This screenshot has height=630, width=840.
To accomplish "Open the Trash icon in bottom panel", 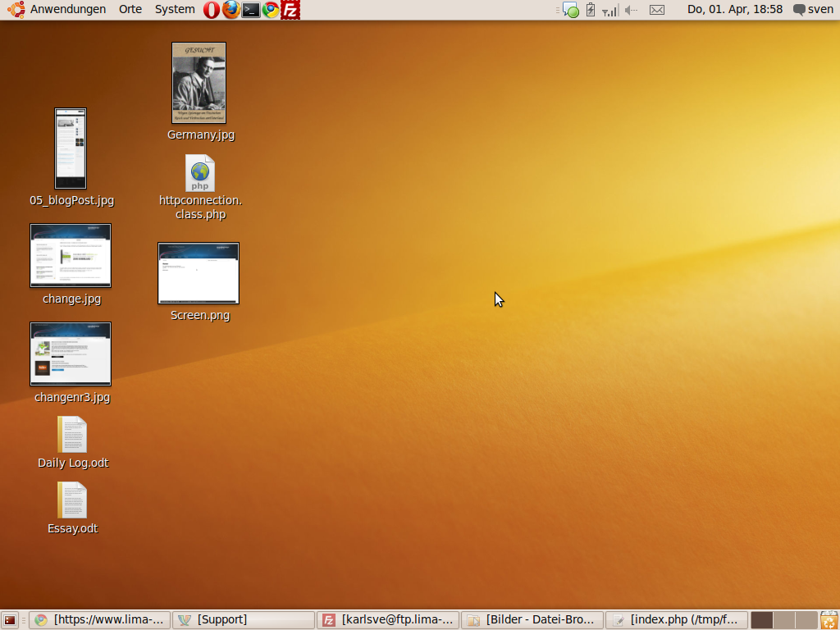I will (x=829, y=620).
